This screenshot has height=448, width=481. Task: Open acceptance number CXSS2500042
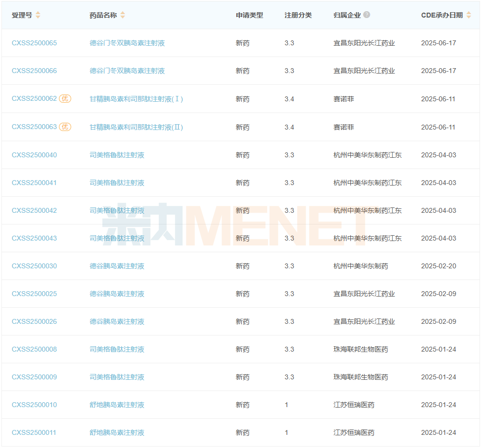click(x=34, y=210)
